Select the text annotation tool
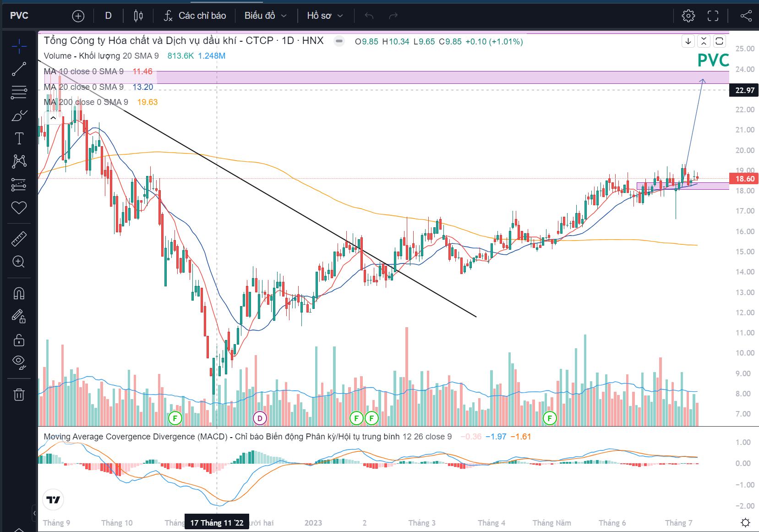The image size is (759, 532). click(x=19, y=138)
